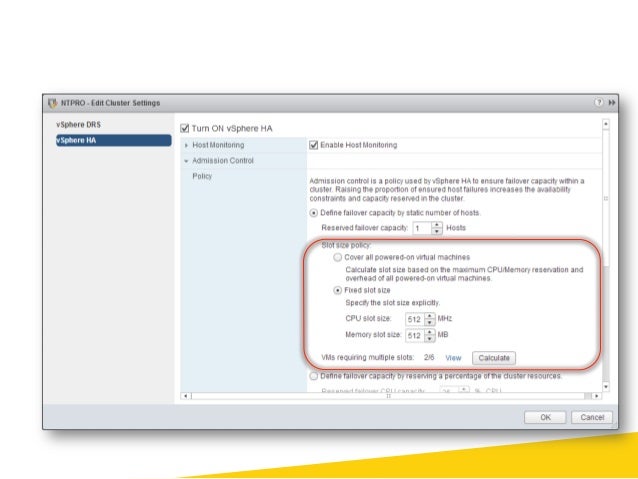Click the help question mark icon
The height and width of the screenshot is (479, 638).
(x=599, y=102)
